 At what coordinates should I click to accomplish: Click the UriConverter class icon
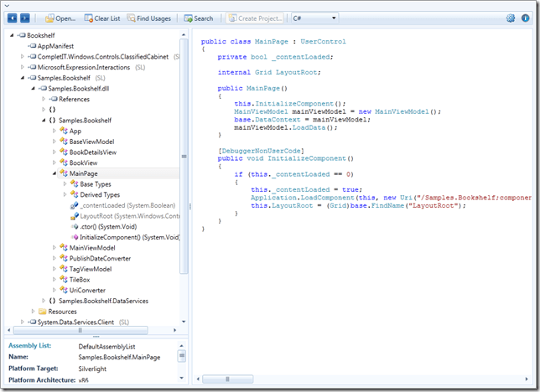pyautogui.click(x=64, y=290)
